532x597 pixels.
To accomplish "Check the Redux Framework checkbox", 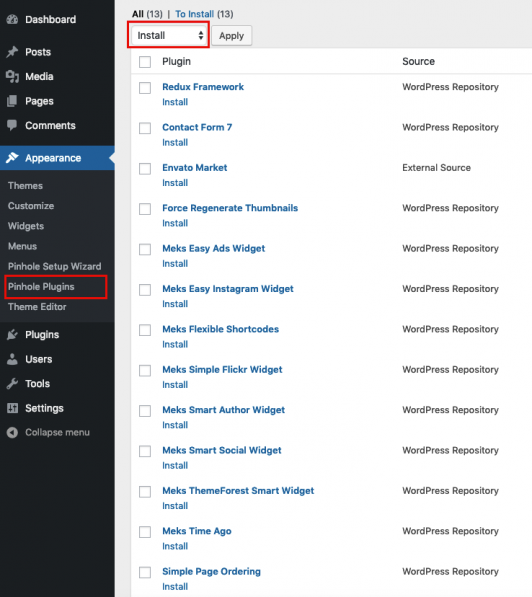I will pyautogui.click(x=145, y=88).
